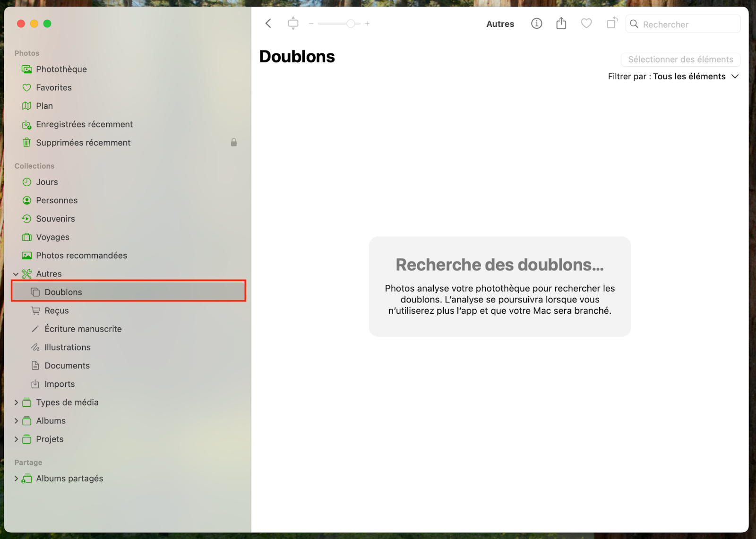Switch to the Reçus category
756x539 pixels.
click(x=56, y=310)
